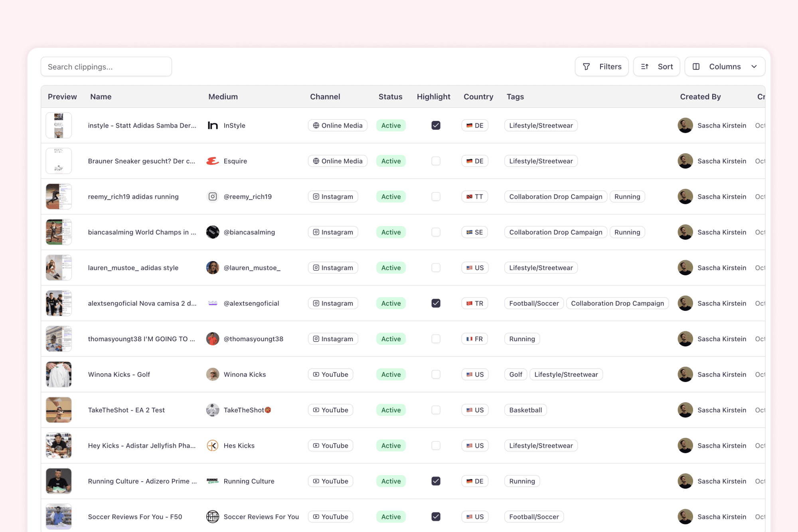Click the Sort icon button
The height and width of the screenshot is (532, 798).
[644, 66]
